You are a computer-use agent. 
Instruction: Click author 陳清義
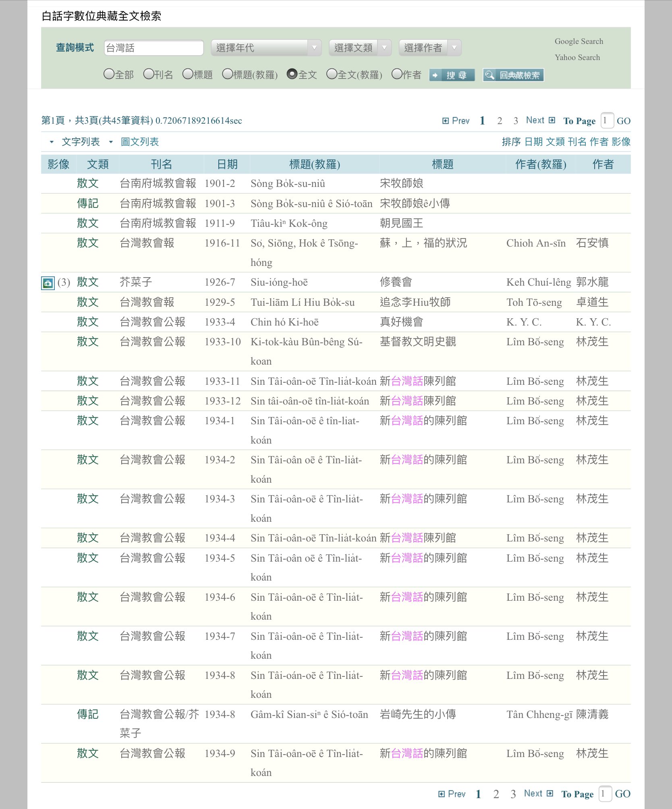pyautogui.click(x=592, y=715)
